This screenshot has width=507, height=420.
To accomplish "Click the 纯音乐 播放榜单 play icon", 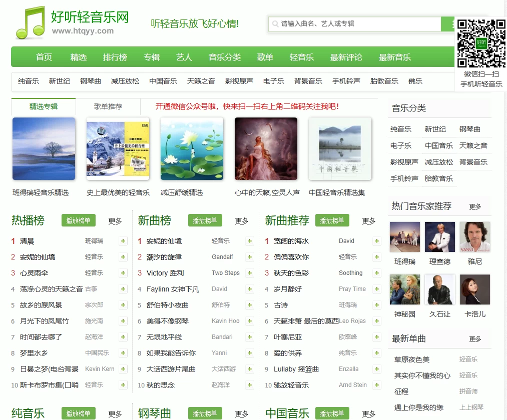I will point(80,413).
